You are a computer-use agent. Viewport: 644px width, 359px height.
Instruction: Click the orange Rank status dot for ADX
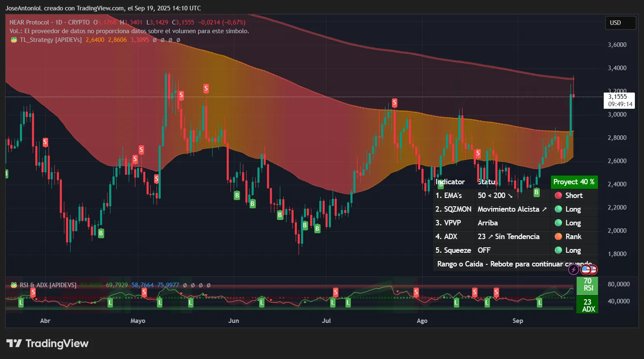pos(558,237)
